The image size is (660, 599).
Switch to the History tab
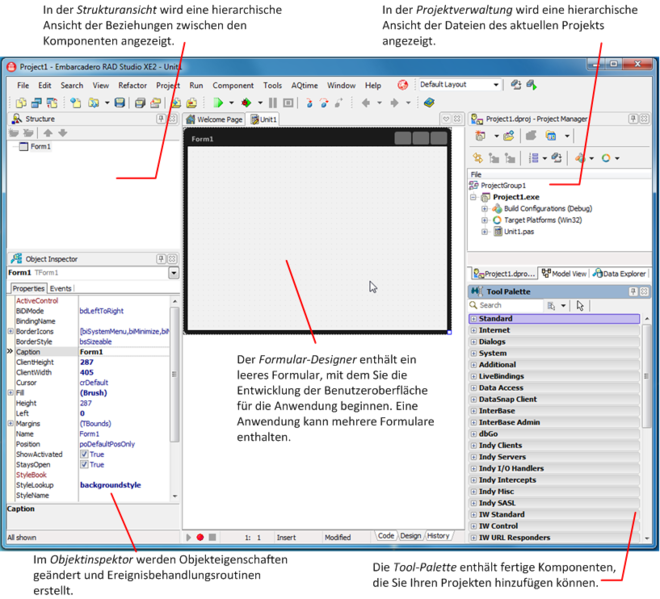click(x=438, y=535)
